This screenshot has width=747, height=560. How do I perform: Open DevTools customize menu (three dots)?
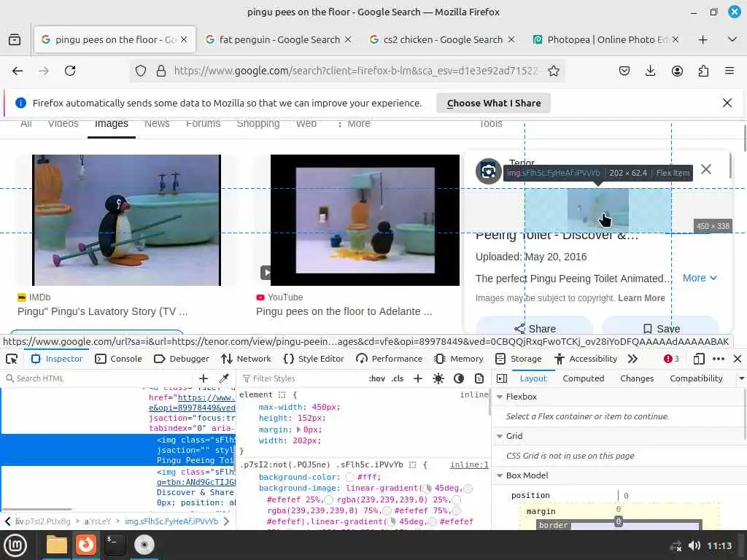(719, 359)
